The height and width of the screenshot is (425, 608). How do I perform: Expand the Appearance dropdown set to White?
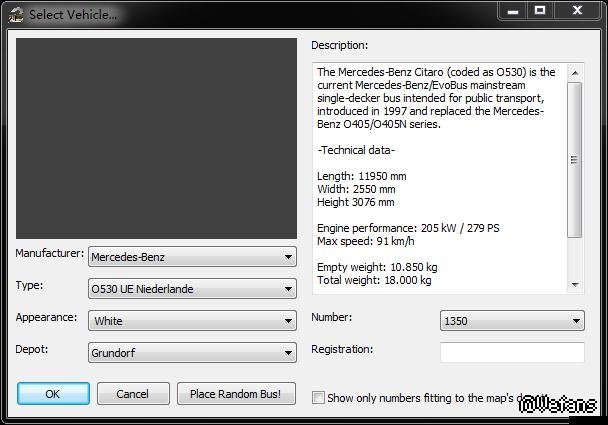coord(192,321)
